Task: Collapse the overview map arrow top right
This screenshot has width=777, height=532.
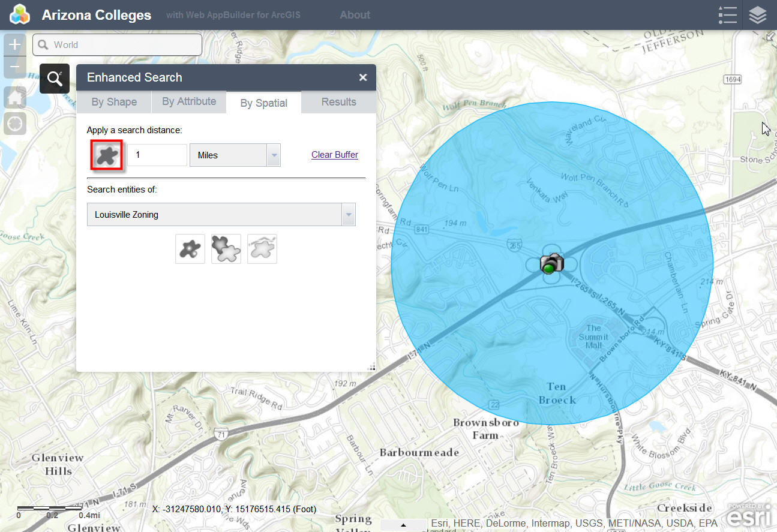Action: click(x=770, y=37)
